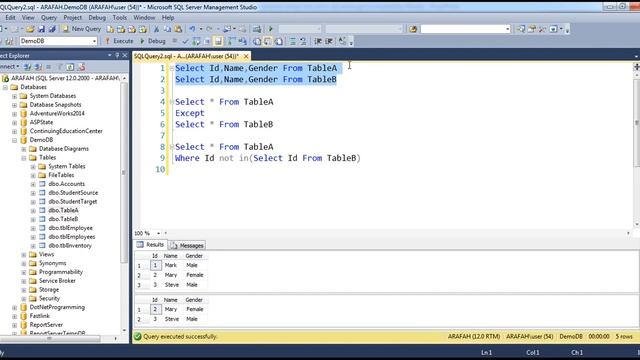The width and height of the screenshot is (640, 360).
Task: Click the 'Query executed successfully.' status text
Action: 180,337
